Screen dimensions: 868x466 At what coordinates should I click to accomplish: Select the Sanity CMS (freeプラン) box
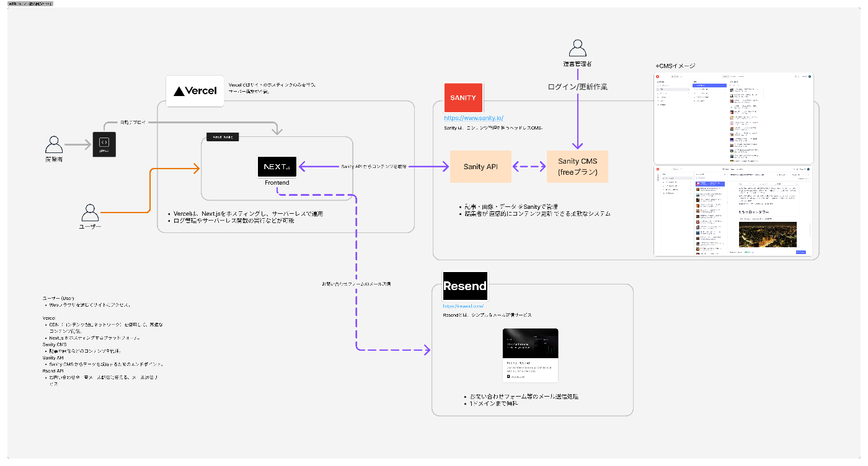tap(577, 167)
